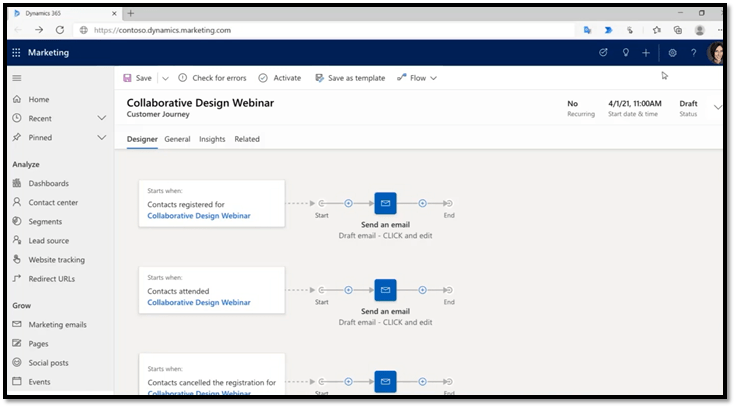Open the Help question mark icon
The width and height of the screenshot is (736, 408).
[693, 53]
